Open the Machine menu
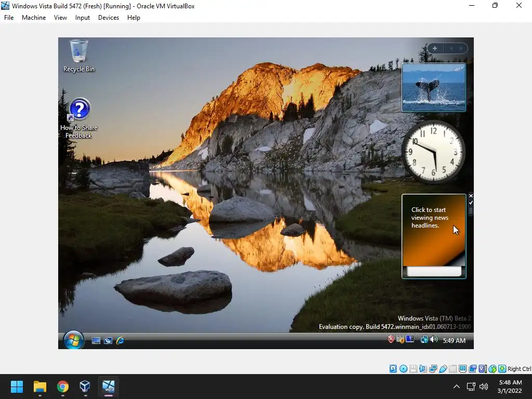The width and height of the screenshot is (532, 399). pos(34,18)
